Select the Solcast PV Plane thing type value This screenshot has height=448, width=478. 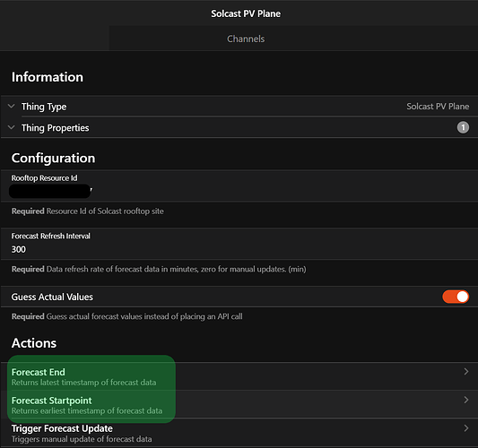(x=438, y=107)
